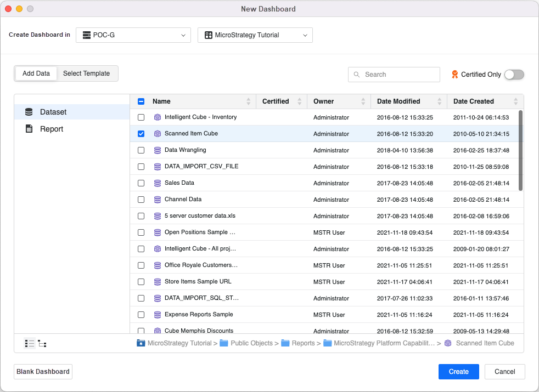Switch to list view icon
Viewport: 539px width, 392px height.
(30, 344)
